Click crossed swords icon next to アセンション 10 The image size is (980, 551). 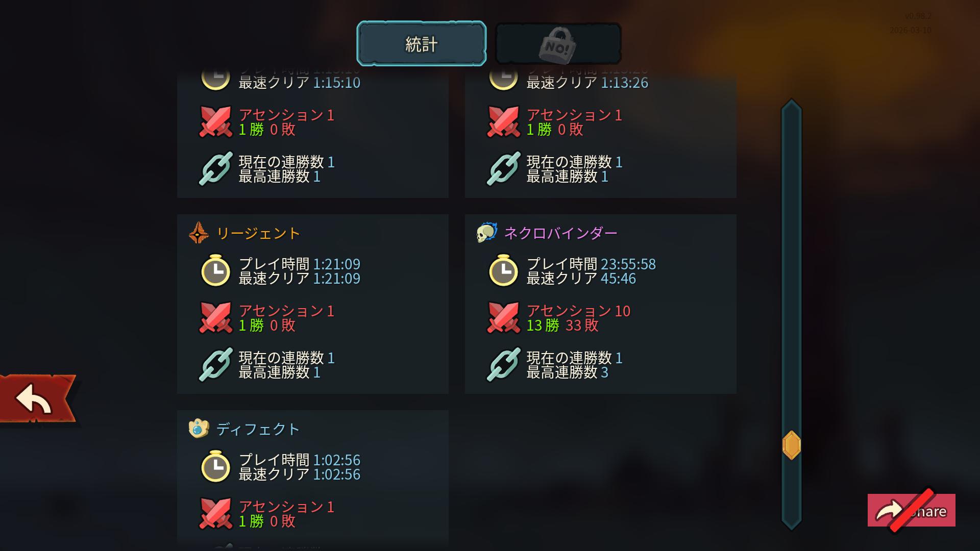[503, 317]
